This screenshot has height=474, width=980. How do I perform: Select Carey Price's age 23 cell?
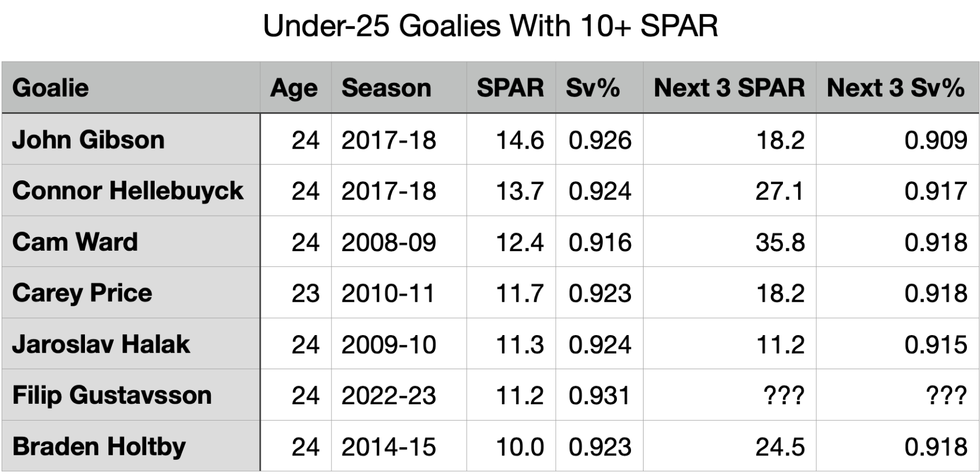pos(305,294)
